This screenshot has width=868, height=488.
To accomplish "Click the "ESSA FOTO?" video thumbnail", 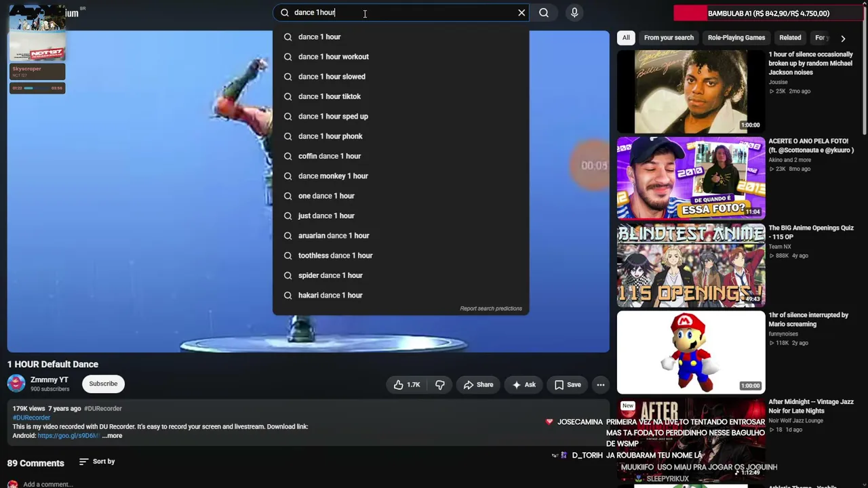I will click(x=691, y=178).
